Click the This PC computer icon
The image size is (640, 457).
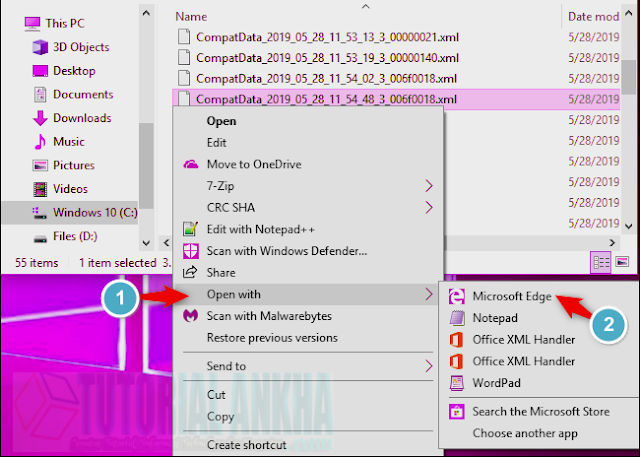[32, 24]
